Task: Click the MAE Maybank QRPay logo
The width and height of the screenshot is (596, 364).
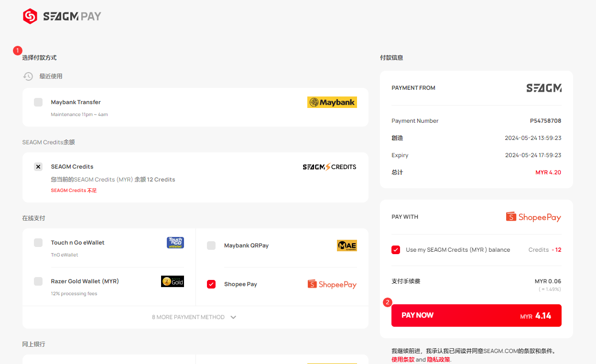Action: click(x=347, y=246)
